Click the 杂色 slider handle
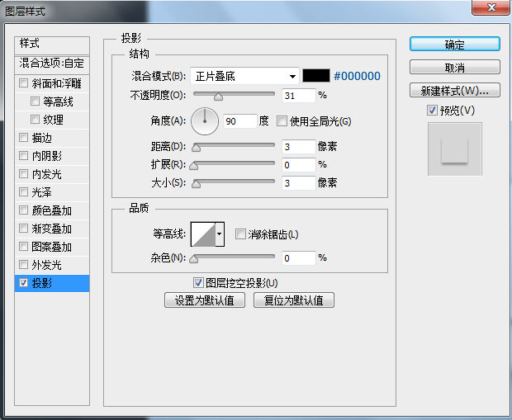512x420 pixels. 193,259
